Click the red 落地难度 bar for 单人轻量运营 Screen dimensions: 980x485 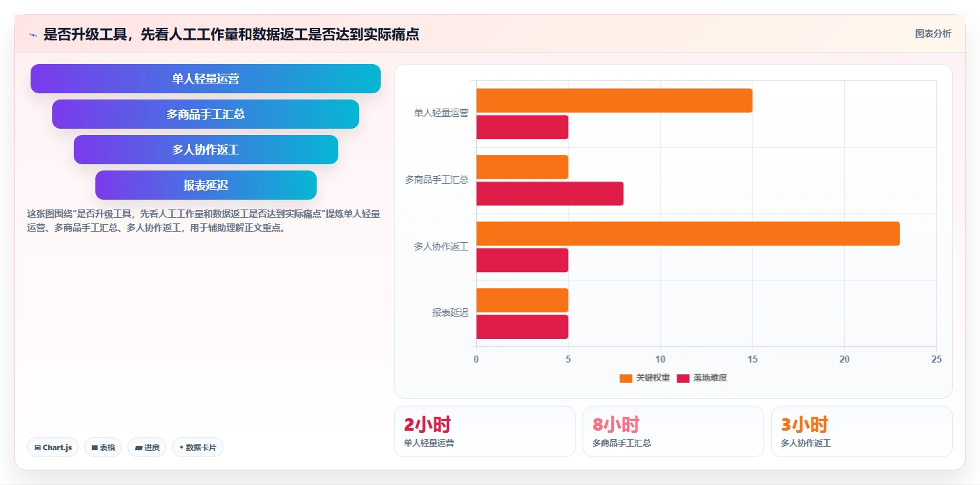(x=522, y=127)
